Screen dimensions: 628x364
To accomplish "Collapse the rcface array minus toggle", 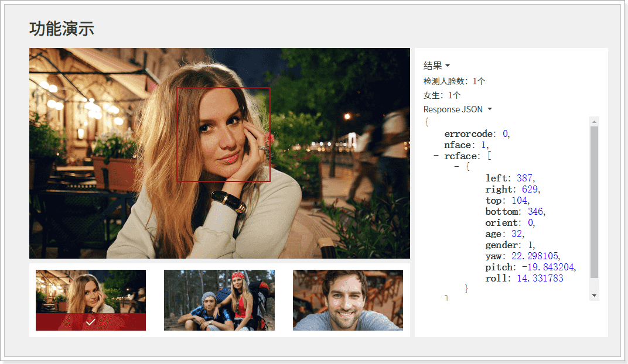I will [x=436, y=156].
